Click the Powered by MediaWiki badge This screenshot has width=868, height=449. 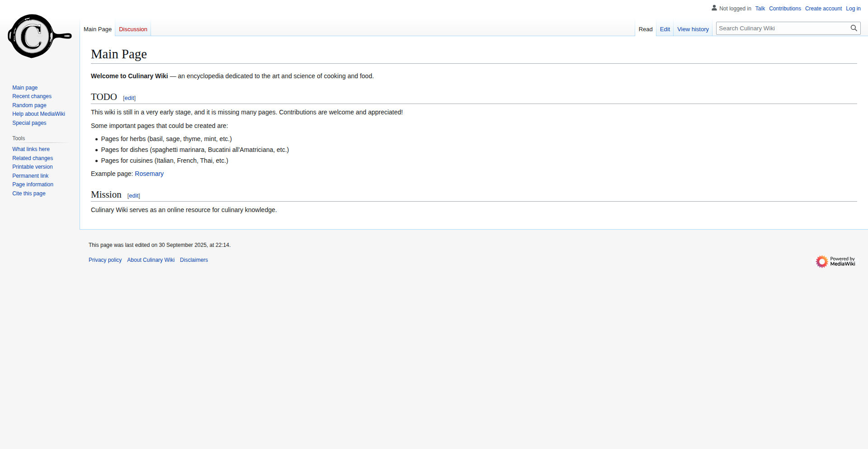tap(835, 261)
